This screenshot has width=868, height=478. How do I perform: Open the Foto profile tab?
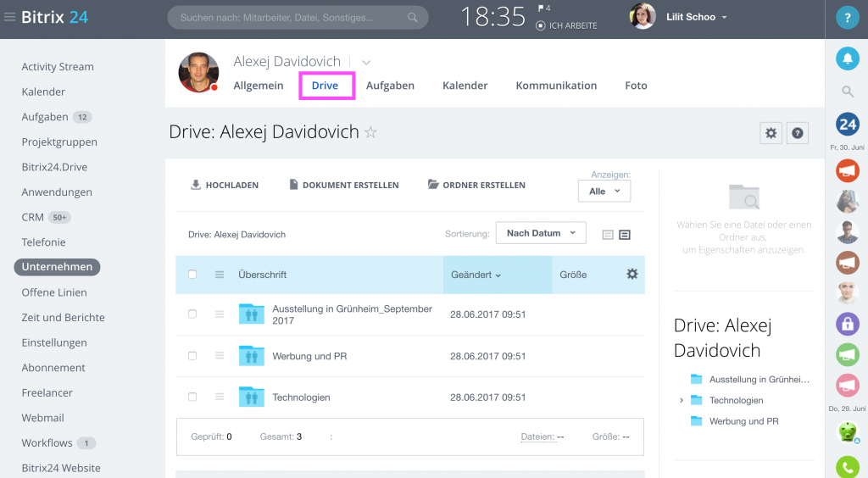click(636, 86)
